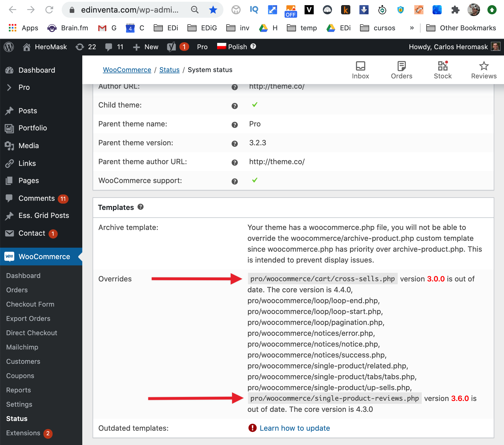Open the Polish language switcher
Image resolution: width=504 pixels, height=445 pixels.
pos(237,47)
